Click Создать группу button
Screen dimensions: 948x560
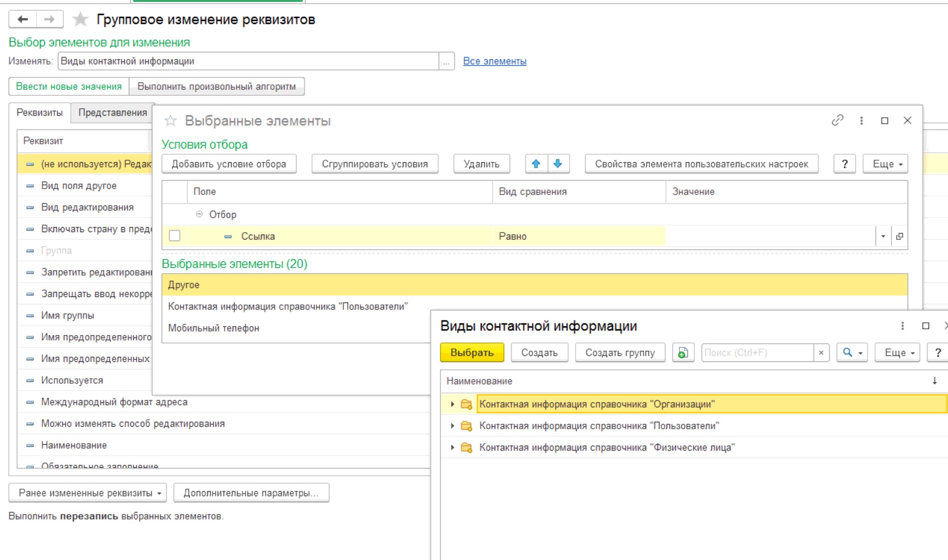[x=620, y=352]
